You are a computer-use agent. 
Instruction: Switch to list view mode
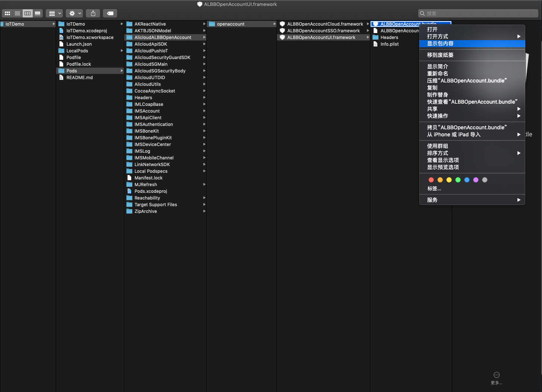(x=17, y=13)
